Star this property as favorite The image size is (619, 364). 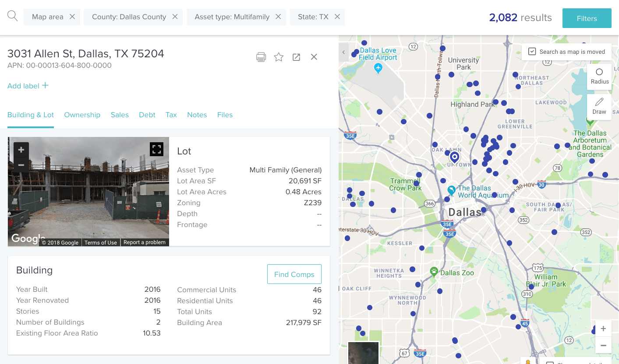point(279,57)
